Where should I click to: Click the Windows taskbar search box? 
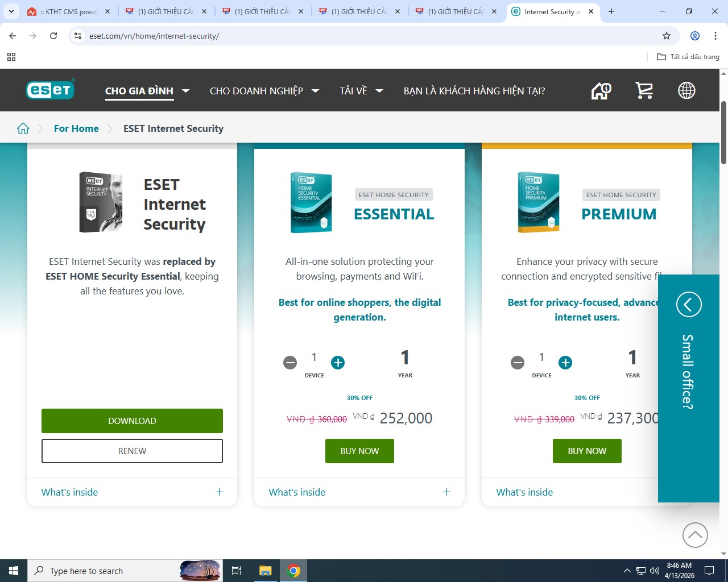pyautogui.click(x=124, y=571)
